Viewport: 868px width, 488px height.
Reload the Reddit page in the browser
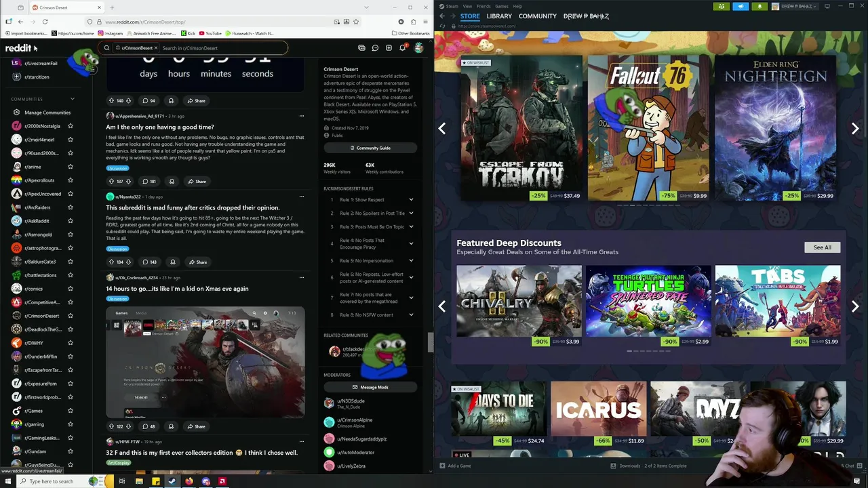(45, 22)
